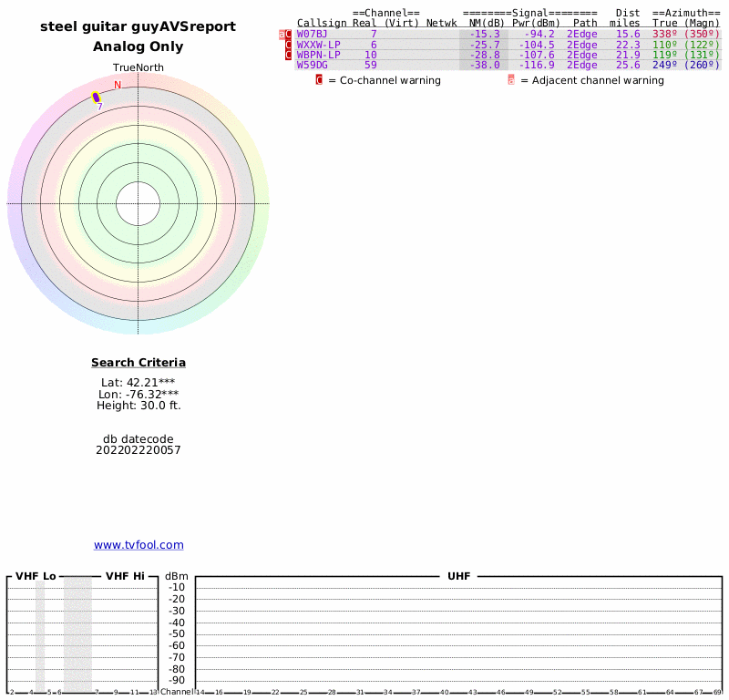Click the adjacent channel 'a' icon in legend
The width and height of the screenshot is (729, 700).
[511, 80]
